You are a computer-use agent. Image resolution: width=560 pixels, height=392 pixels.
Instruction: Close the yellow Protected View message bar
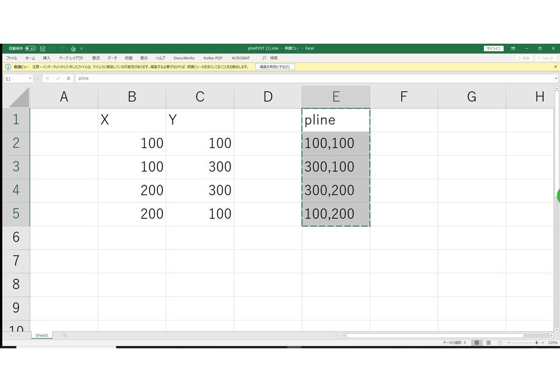556,67
